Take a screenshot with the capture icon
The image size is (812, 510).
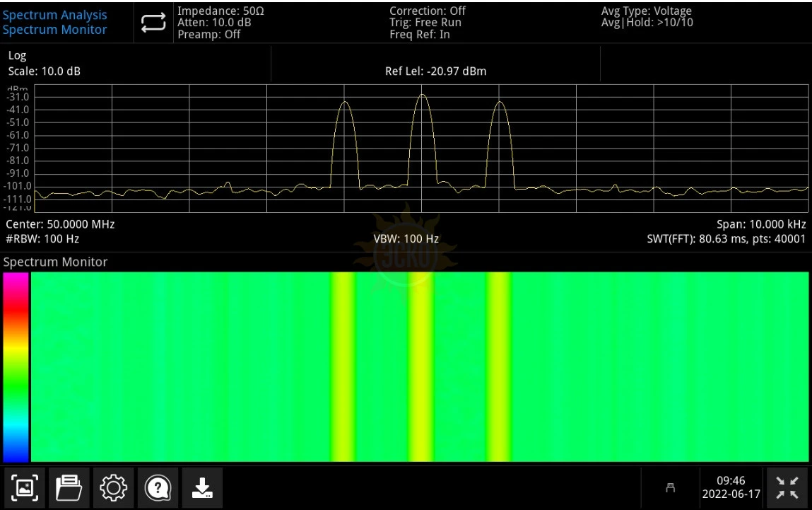click(25, 487)
